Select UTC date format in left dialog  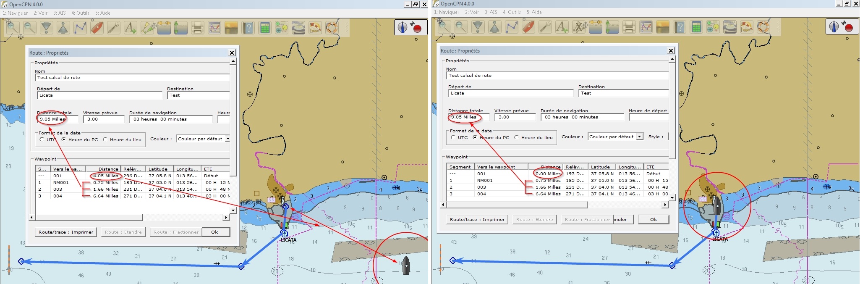pos(42,139)
